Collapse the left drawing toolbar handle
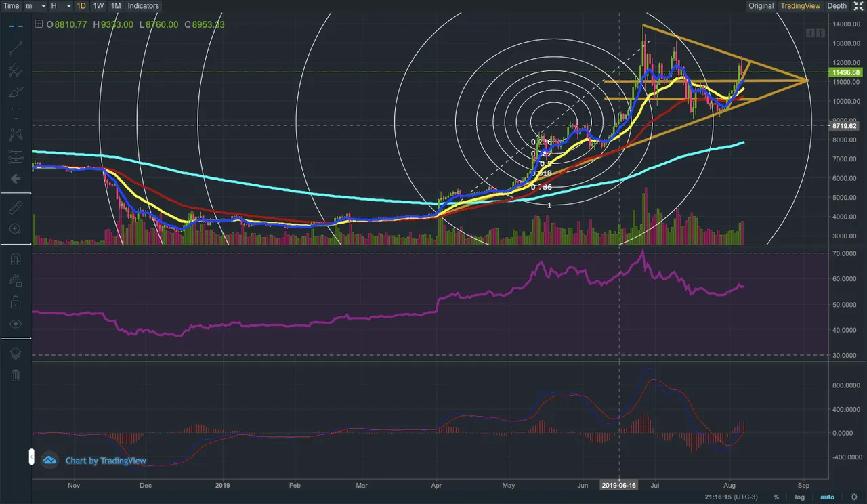 (30, 457)
